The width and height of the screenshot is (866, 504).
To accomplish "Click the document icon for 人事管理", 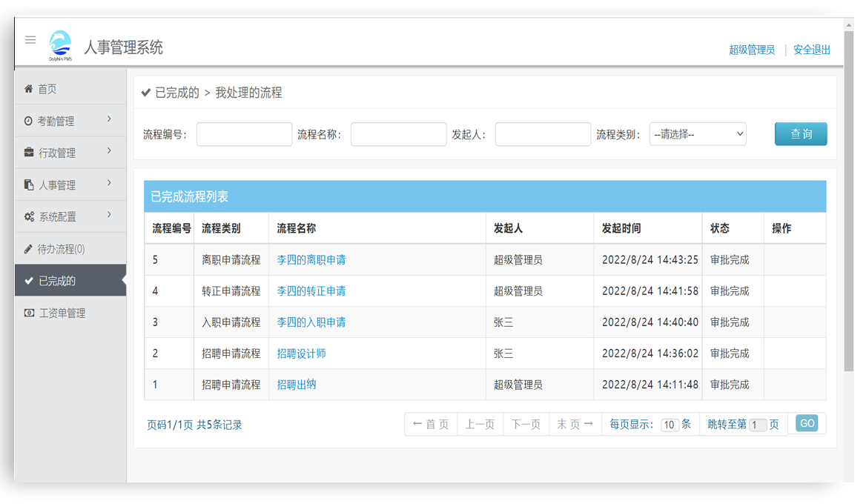I will tap(27, 184).
